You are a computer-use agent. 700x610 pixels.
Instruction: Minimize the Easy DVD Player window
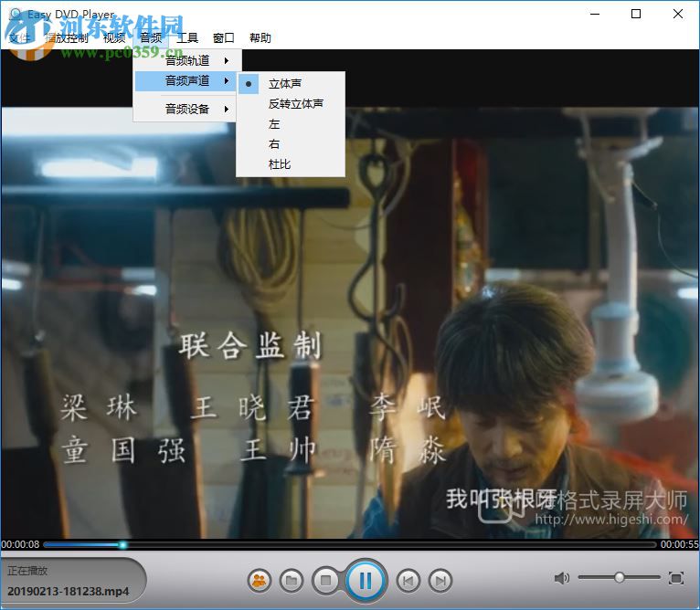point(595,14)
